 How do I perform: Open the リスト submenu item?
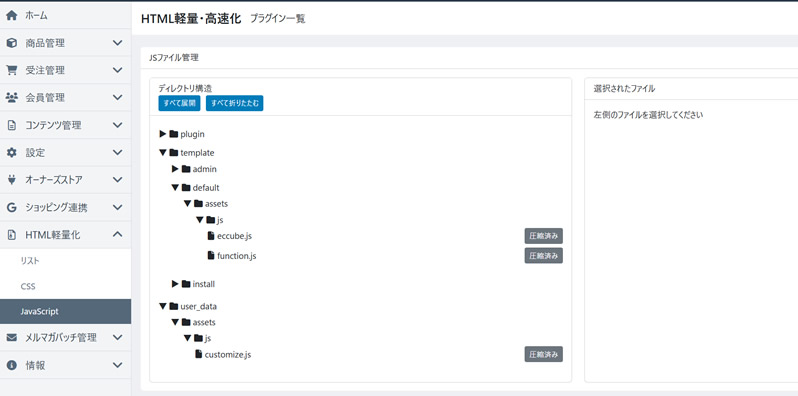click(x=65, y=261)
